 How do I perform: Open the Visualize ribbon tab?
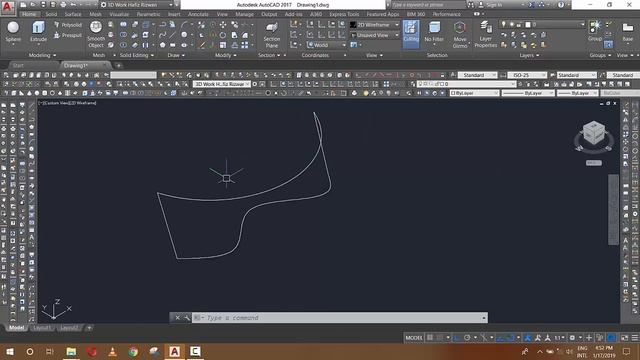(x=119, y=14)
